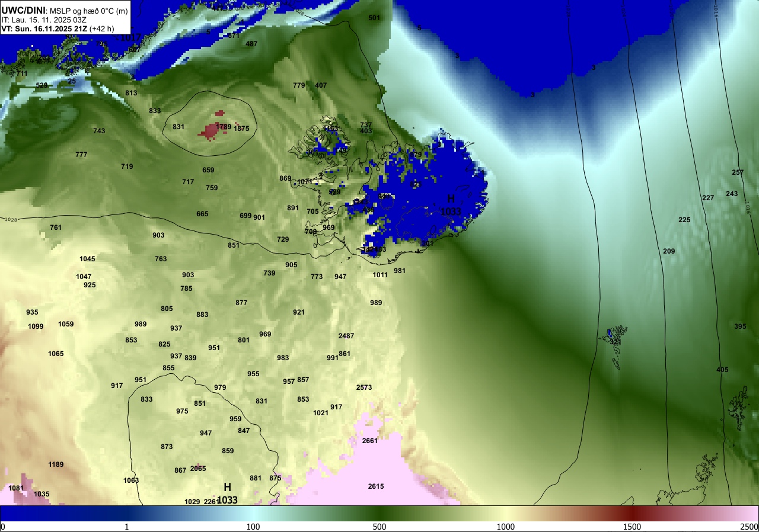Click the valid time 'VT: Sun. 16.11.2025 21Z'
Image resolution: width=759 pixels, height=532 pixels.
click(45, 28)
